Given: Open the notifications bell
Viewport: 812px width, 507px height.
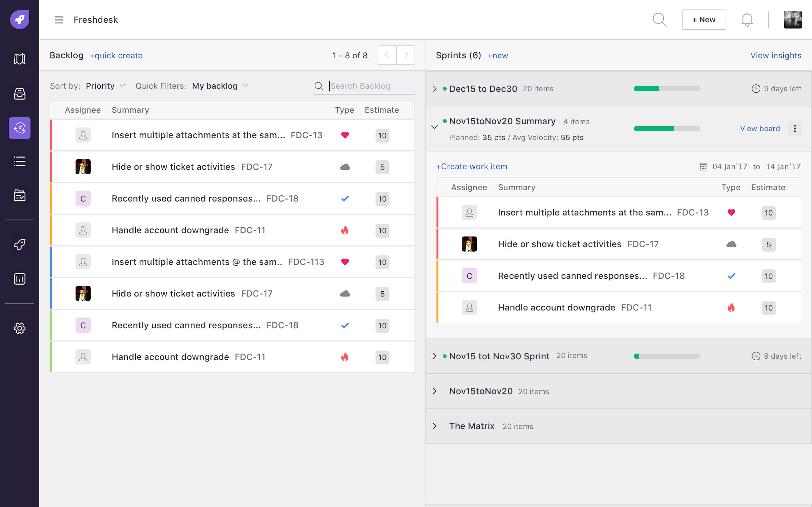Looking at the screenshot, I should (747, 20).
